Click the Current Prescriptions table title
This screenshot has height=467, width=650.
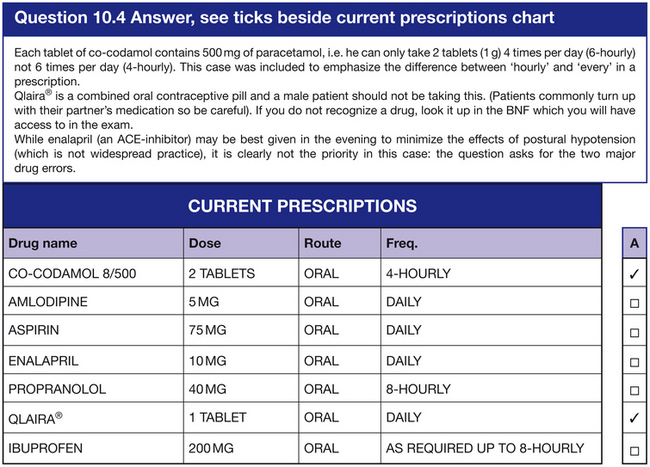click(302, 206)
